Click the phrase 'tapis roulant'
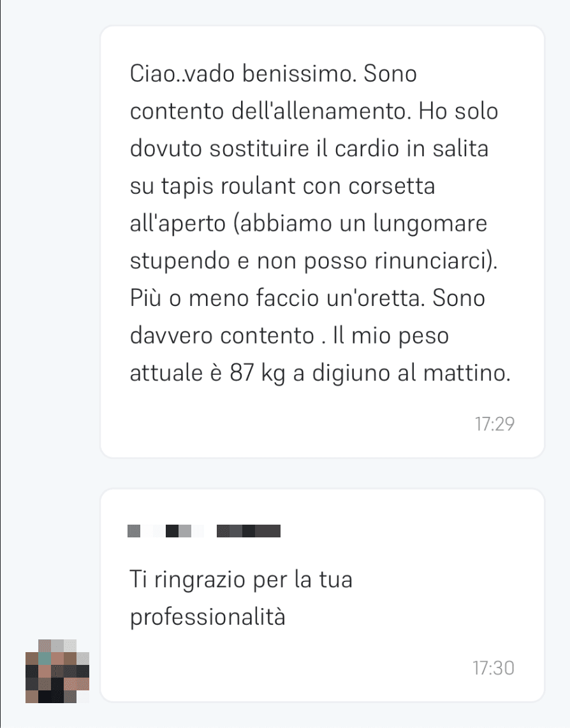 (228, 187)
